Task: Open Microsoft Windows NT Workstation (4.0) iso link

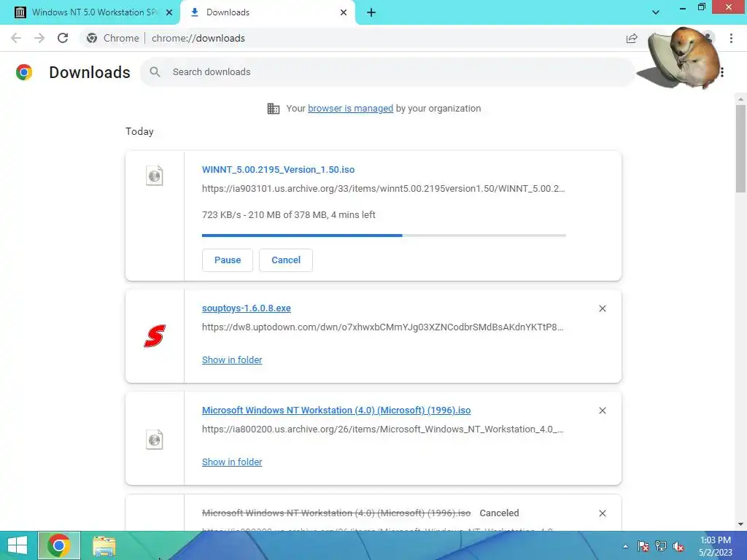Action: pos(336,411)
